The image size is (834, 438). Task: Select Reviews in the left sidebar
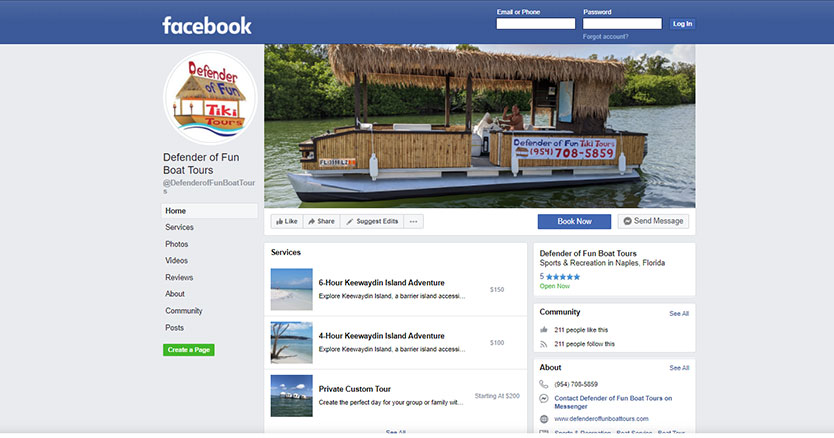point(179,277)
